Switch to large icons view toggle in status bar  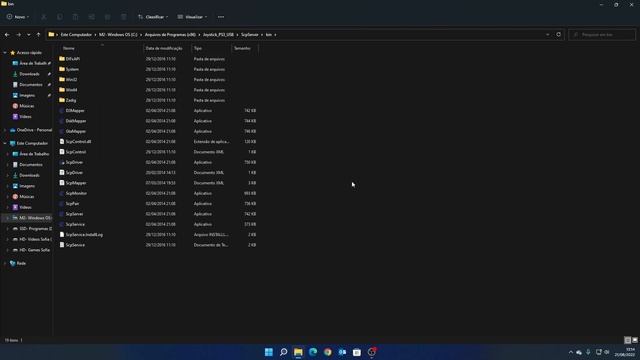tap(635, 340)
